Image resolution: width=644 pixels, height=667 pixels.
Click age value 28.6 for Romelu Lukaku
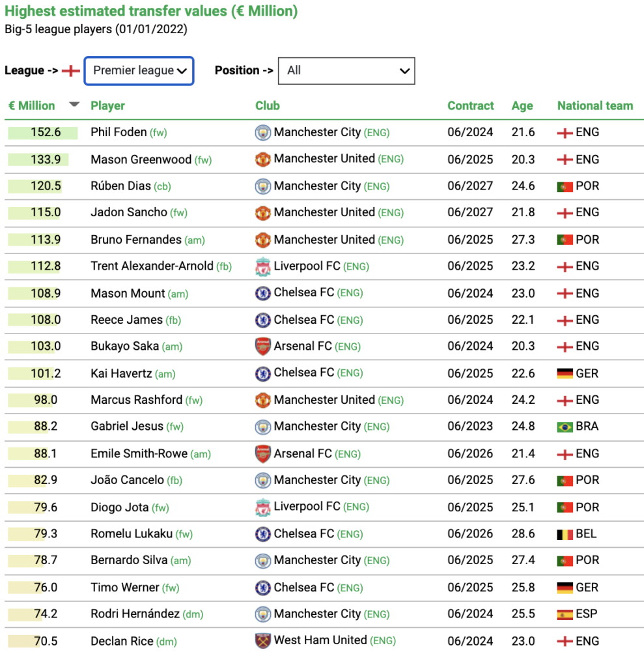click(523, 534)
